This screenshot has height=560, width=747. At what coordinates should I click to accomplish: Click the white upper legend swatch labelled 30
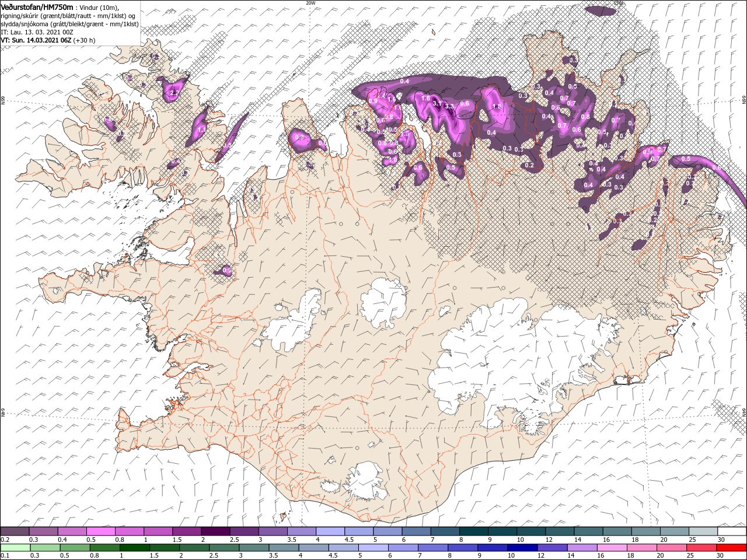732,531
